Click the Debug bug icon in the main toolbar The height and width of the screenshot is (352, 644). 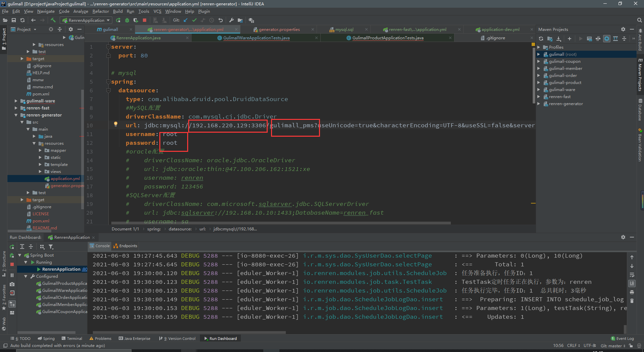tap(127, 20)
